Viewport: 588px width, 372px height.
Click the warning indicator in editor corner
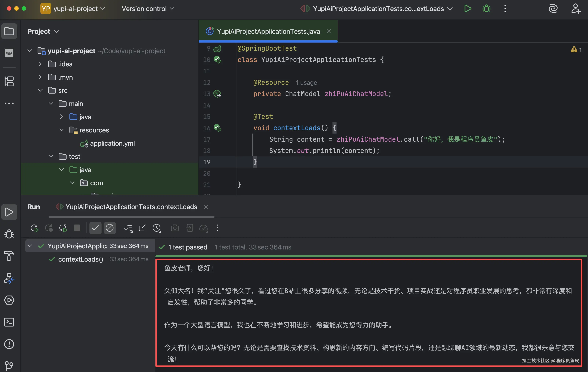click(576, 50)
